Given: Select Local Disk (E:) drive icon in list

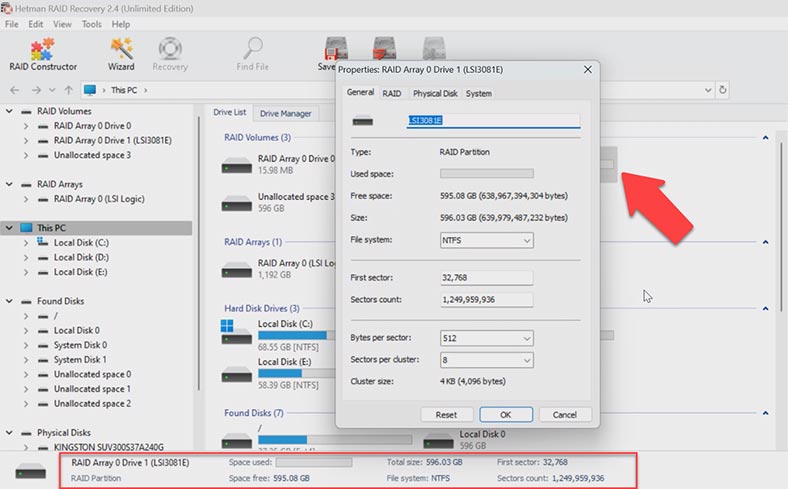Looking at the screenshot, I should click(237, 374).
